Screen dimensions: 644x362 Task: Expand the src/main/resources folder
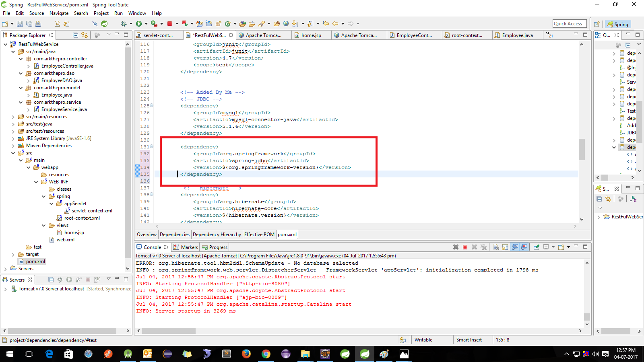point(13,116)
